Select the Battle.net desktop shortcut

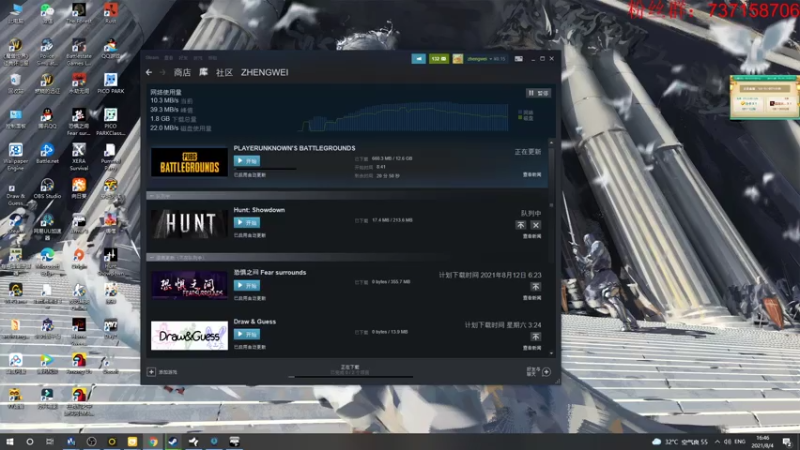click(47, 154)
